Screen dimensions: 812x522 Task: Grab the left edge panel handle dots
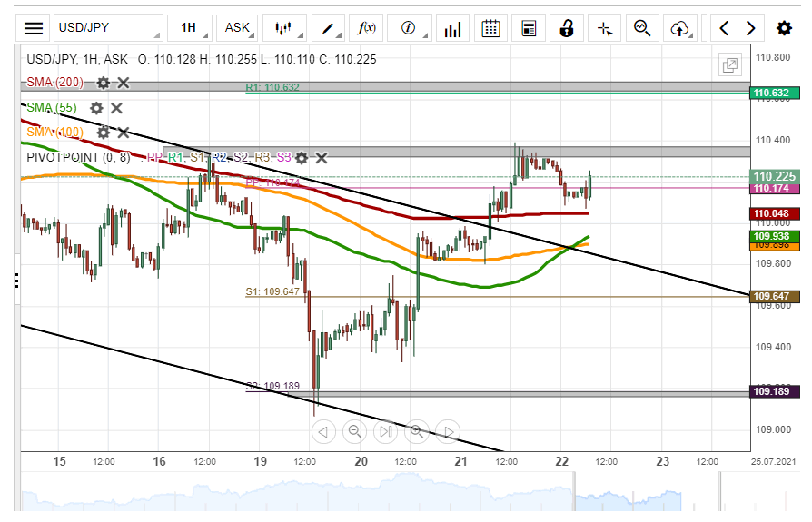point(17,281)
